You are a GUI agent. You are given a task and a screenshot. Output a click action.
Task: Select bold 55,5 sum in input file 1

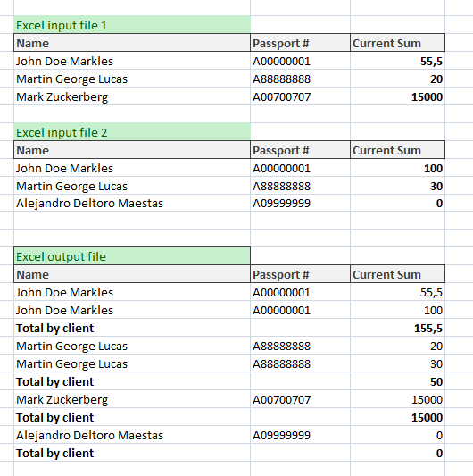point(398,61)
